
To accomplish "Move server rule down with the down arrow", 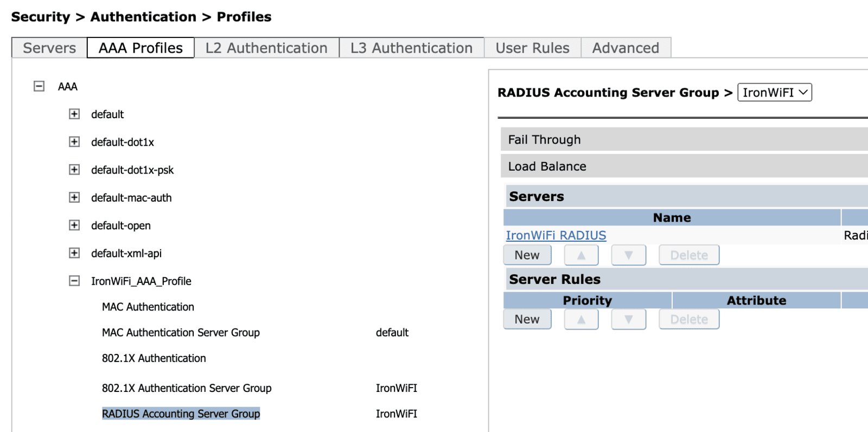I will [x=628, y=319].
